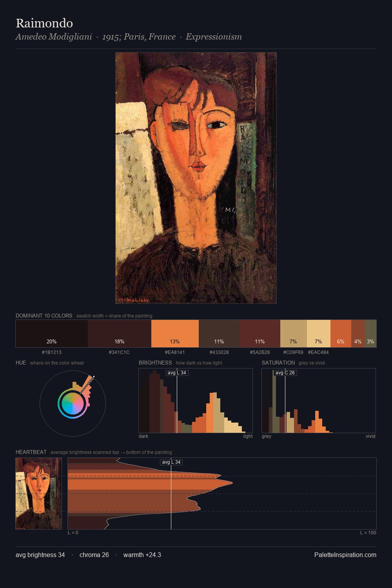
Task: Select the 7% cream swatch #EAC484
Action: [x=319, y=334]
